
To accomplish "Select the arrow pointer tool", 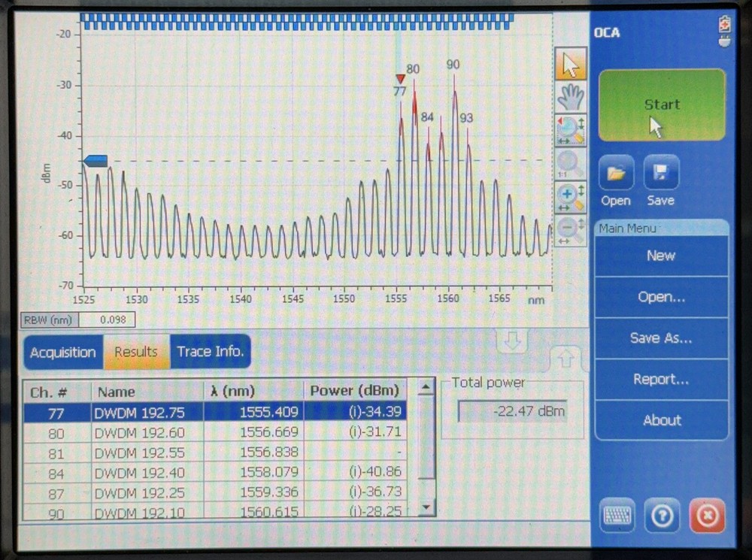I will pos(571,63).
